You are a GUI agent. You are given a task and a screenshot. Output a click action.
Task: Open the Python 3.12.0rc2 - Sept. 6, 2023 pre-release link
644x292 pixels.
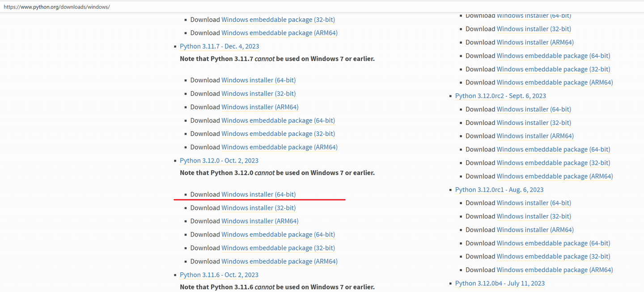click(x=500, y=96)
